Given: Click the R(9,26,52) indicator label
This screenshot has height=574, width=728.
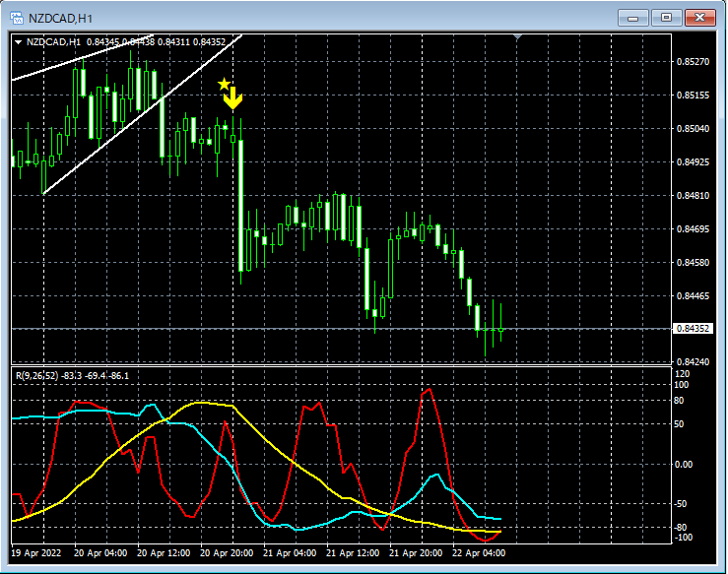Looking at the screenshot, I should [x=37, y=376].
